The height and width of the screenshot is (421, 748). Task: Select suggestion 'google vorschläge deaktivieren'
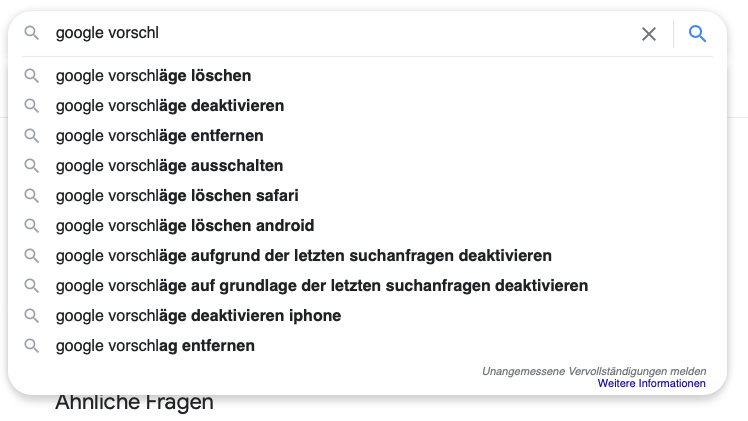[367, 106]
